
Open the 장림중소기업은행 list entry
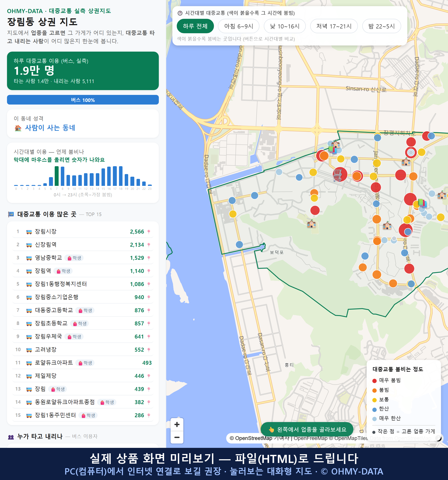(83, 297)
